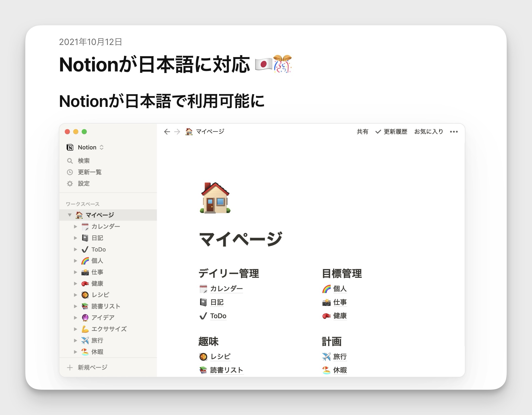Click 共有 share button
The image size is (532, 415).
(363, 132)
